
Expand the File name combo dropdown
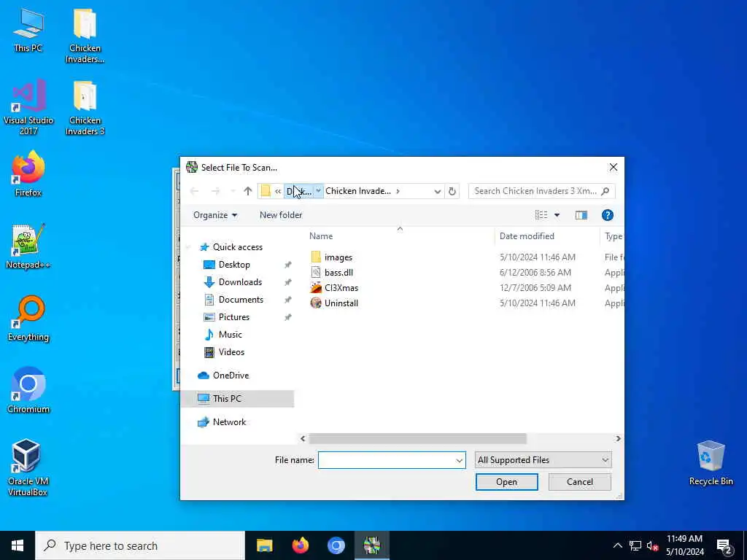click(460, 461)
